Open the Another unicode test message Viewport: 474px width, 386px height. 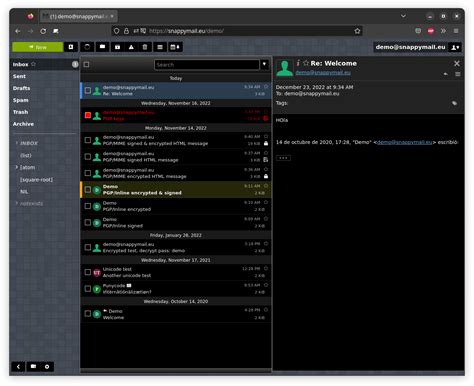[x=176, y=272]
